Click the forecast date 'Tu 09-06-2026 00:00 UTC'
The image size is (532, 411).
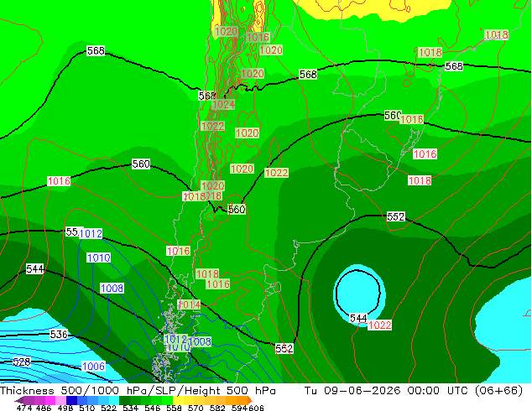[388, 391]
